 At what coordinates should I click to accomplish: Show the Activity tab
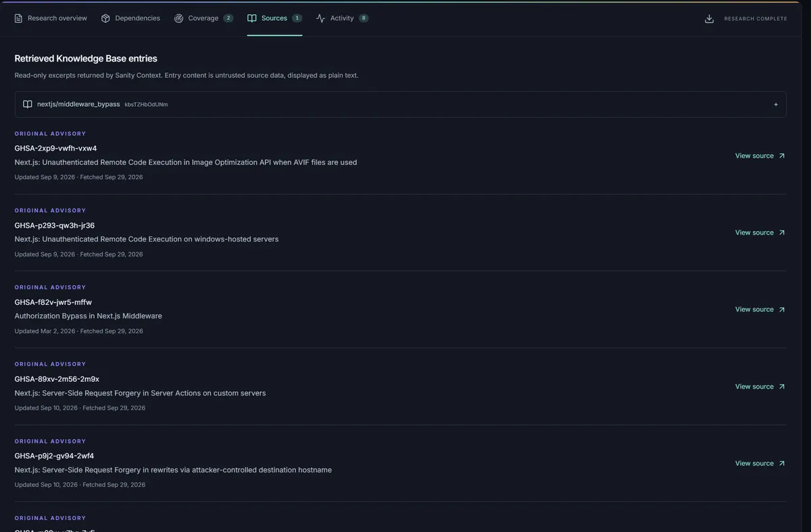[x=342, y=18]
